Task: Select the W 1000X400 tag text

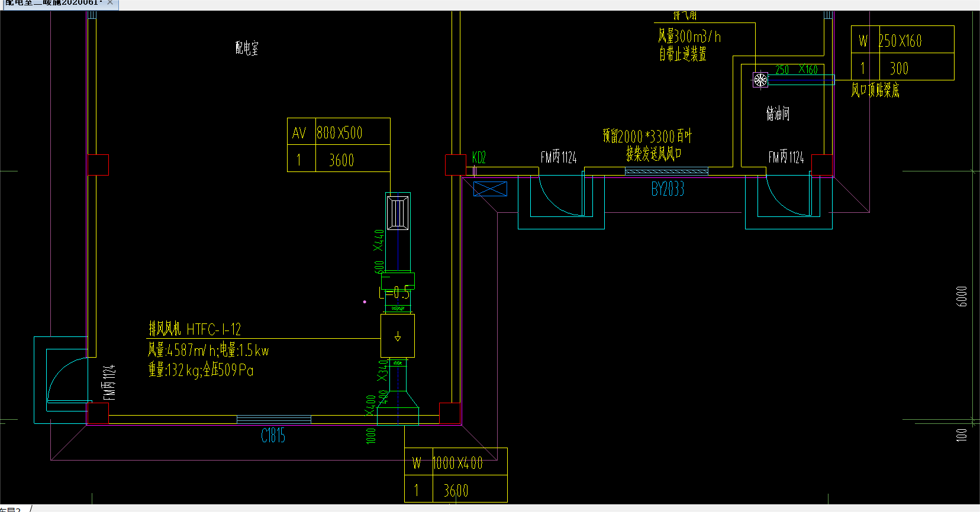Action: coord(447,463)
